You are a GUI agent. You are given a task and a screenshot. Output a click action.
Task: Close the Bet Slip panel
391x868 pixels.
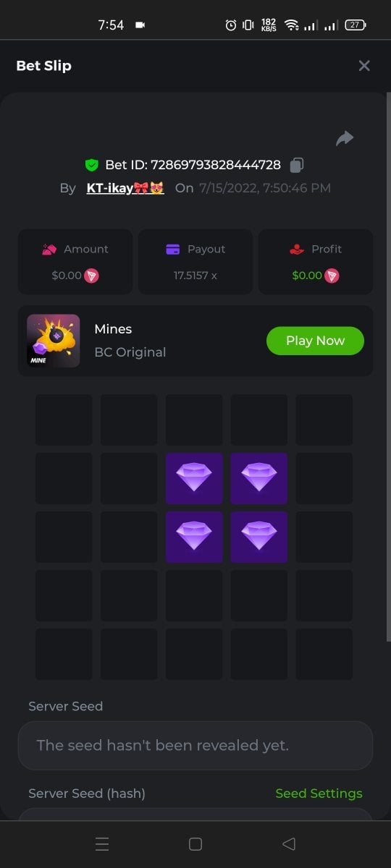point(364,66)
